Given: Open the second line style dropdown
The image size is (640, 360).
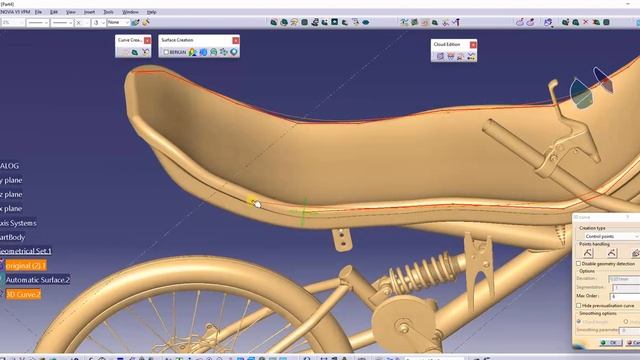Looking at the screenshot, I should click(62, 22).
